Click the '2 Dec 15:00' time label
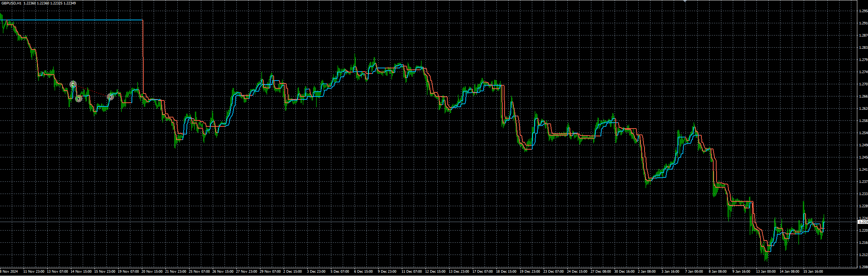The image size is (868, 276). pos(293,272)
